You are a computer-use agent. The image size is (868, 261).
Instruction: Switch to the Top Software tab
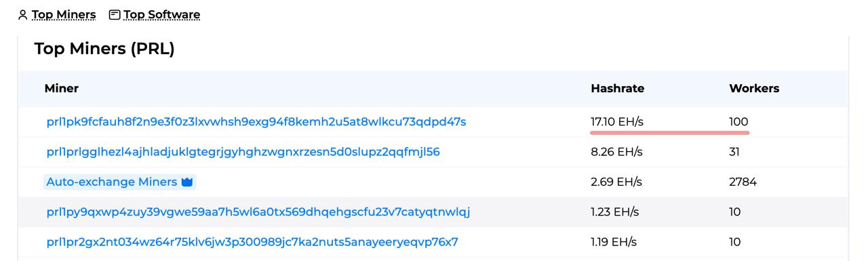(161, 14)
